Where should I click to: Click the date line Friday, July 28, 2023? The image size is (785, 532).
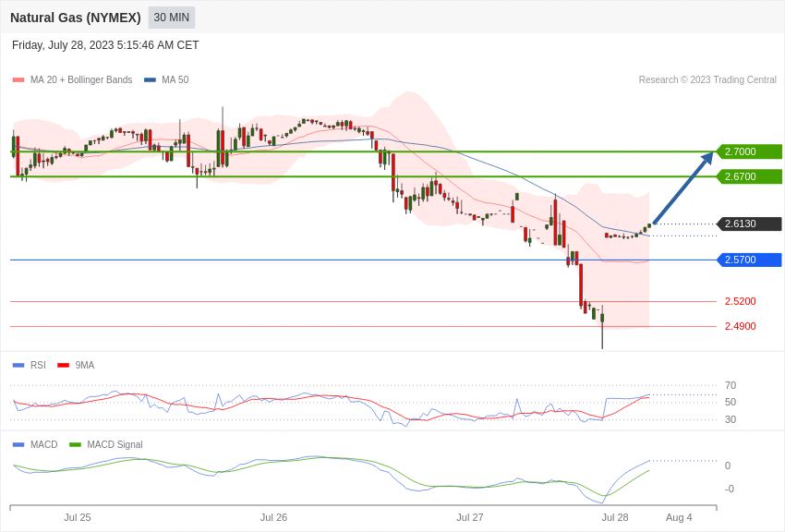[x=105, y=45]
